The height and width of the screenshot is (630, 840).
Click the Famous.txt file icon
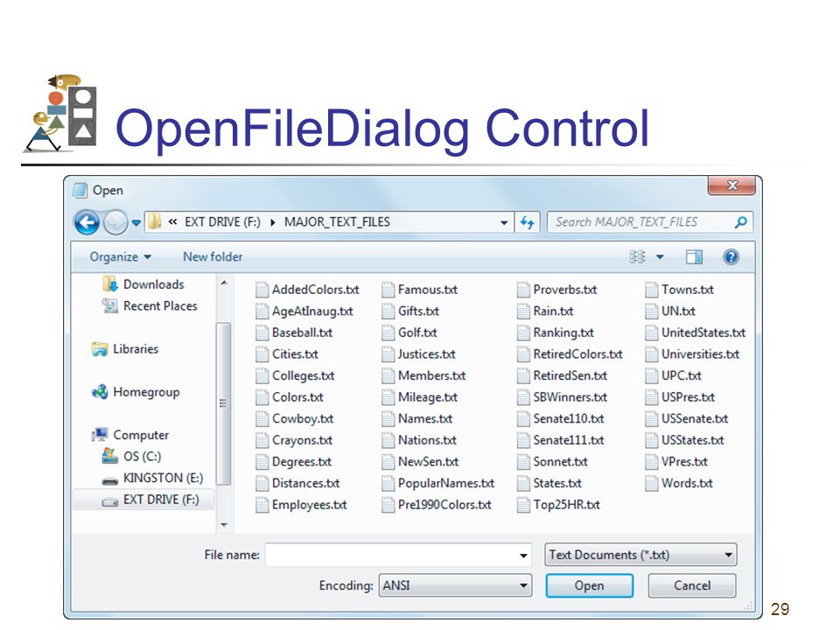[x=388, y=290]
